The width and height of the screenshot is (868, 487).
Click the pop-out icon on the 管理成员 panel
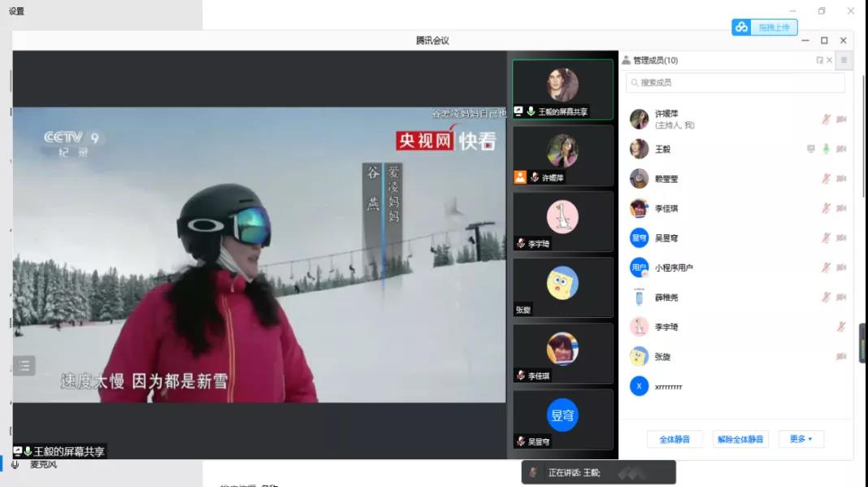tap(818, 60)
